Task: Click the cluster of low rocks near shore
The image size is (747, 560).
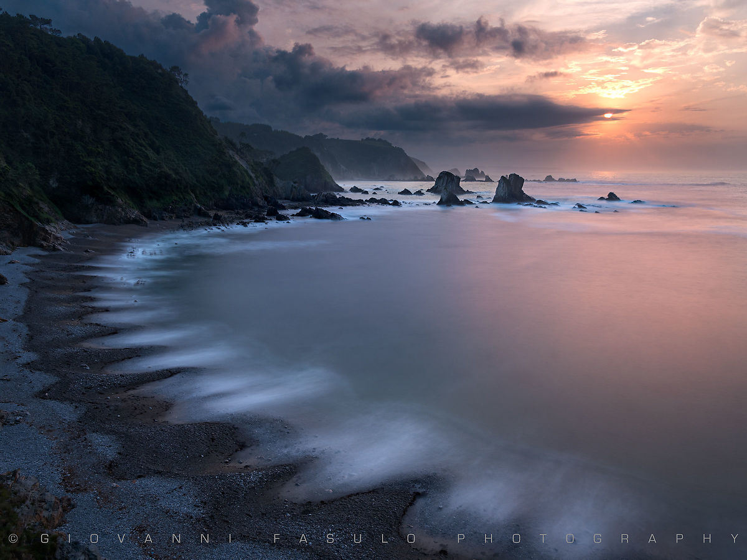Action: click(x=317, y=213)
